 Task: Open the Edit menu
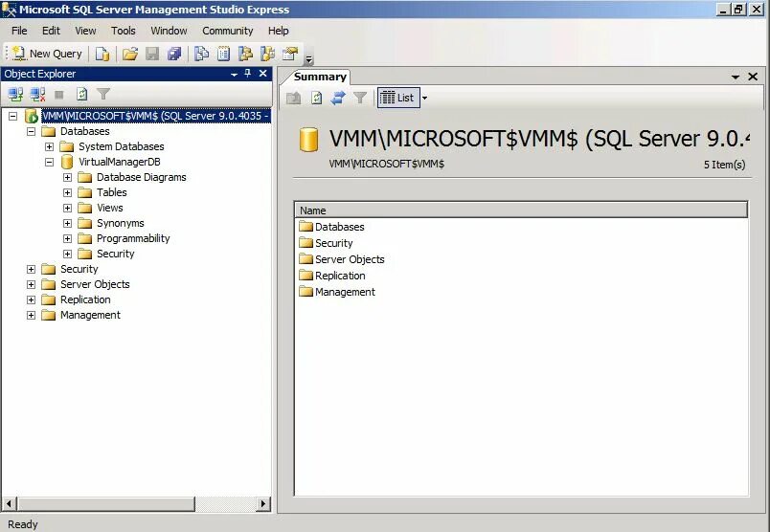pyautogui.click(x=51, y=31)
